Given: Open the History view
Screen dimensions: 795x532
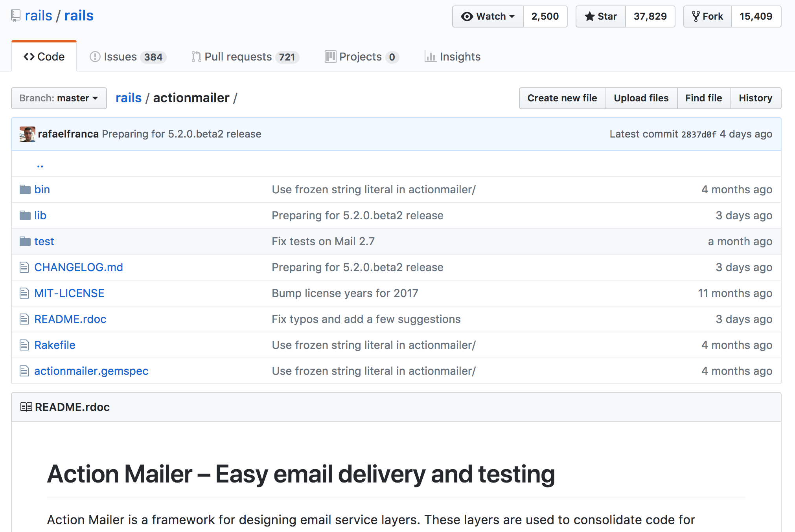Looking at the screenshot, I should tap(755, 97).
